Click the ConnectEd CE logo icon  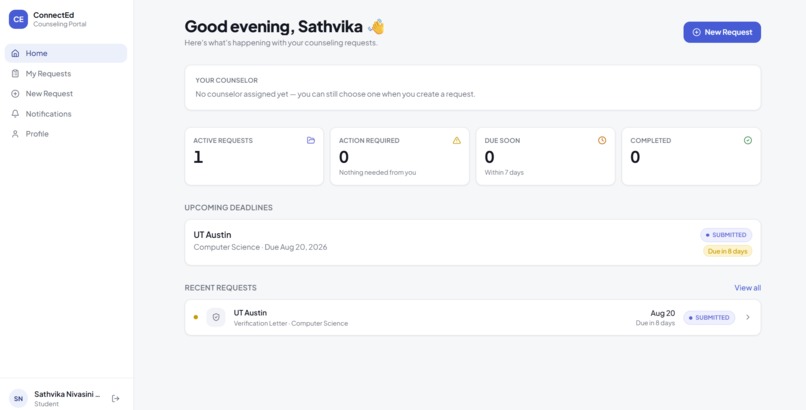coord(19,20)
